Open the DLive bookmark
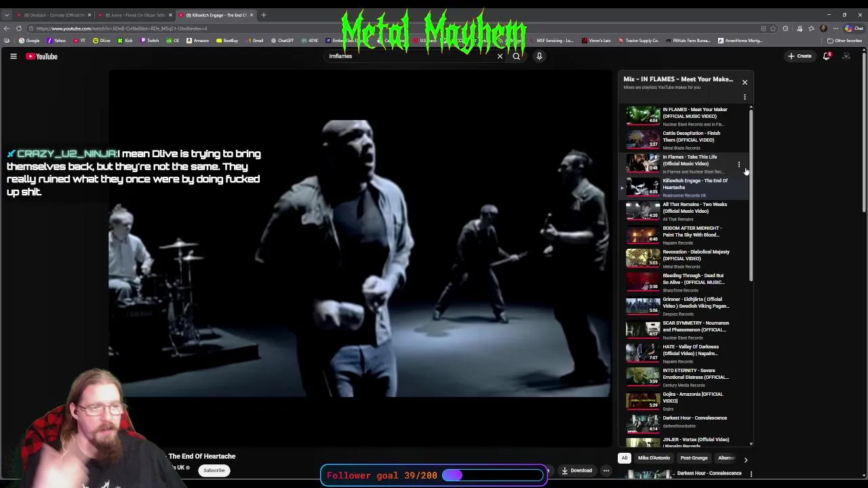The width and height of the screenshot is (868, 488). click(102, 41)
